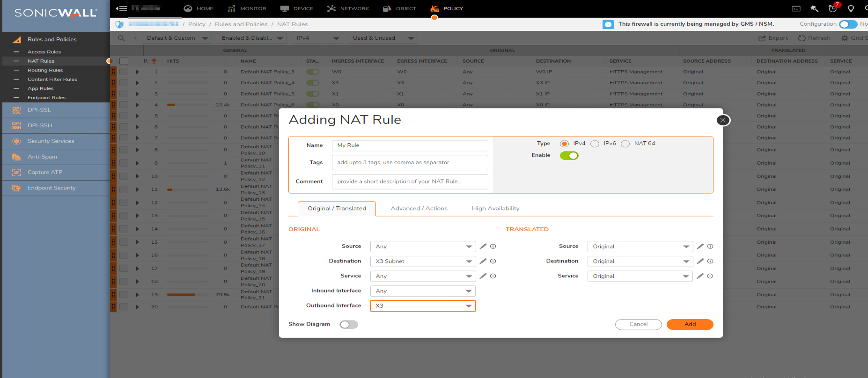
Task: Click the collapse sidebar menu icon
Action: (121, 8)
